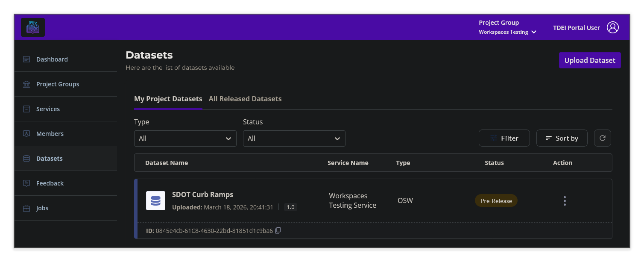
Task: Open Project Groups from the sidebar icon
Action: pos(26,84)
